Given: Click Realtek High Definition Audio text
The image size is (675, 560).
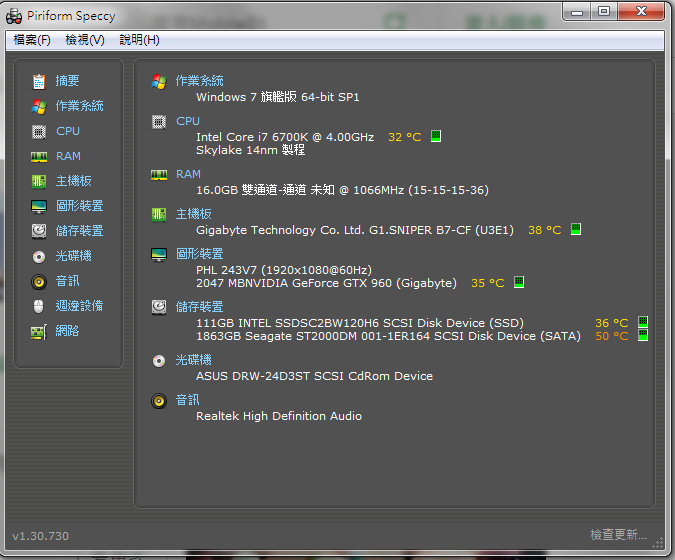Looking at the screenshot, I should coord(279,416).
